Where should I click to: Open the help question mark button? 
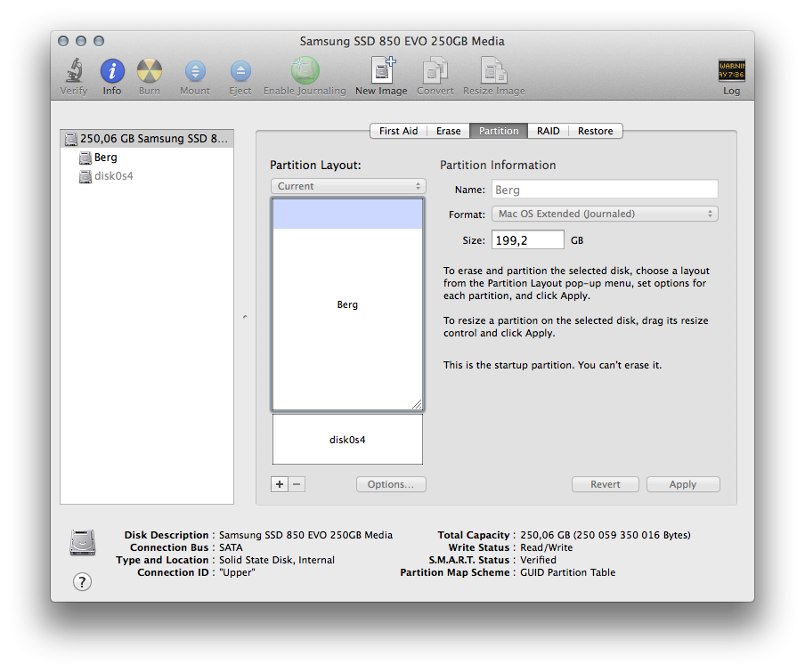click(x=82, y=582)
